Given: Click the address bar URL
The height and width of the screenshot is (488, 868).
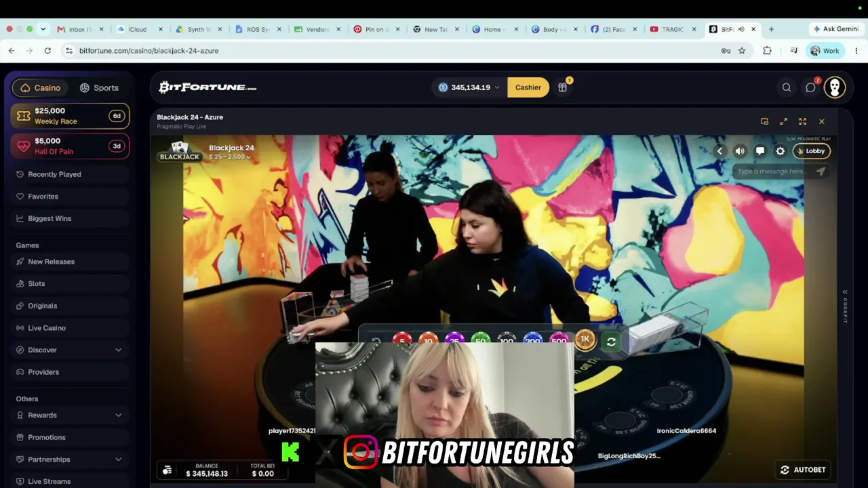Looking at the screenshot, I should (149, 51).
